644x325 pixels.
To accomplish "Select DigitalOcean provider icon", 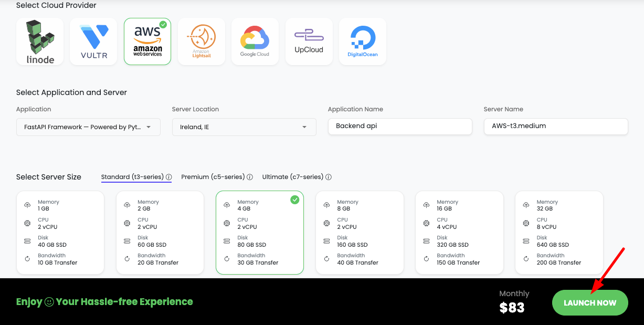I will coord(363,41).
